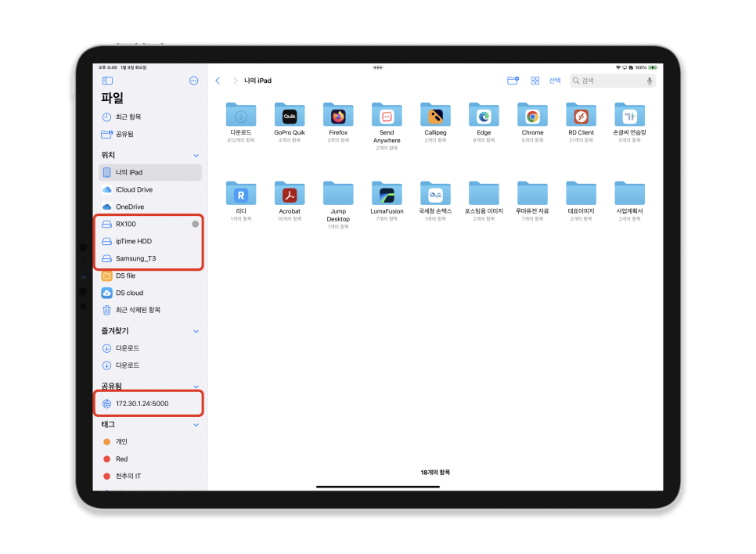Open the 최근 항목 recents item

[x=150, y=117]
